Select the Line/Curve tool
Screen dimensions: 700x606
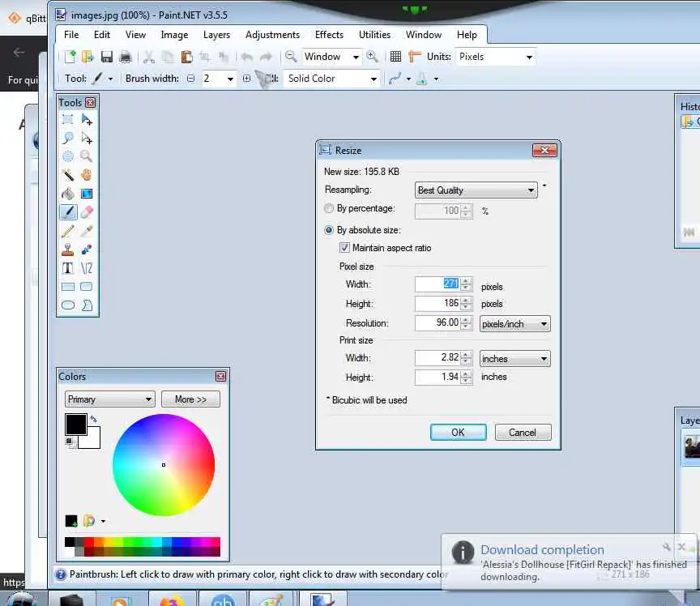point(87,268)
